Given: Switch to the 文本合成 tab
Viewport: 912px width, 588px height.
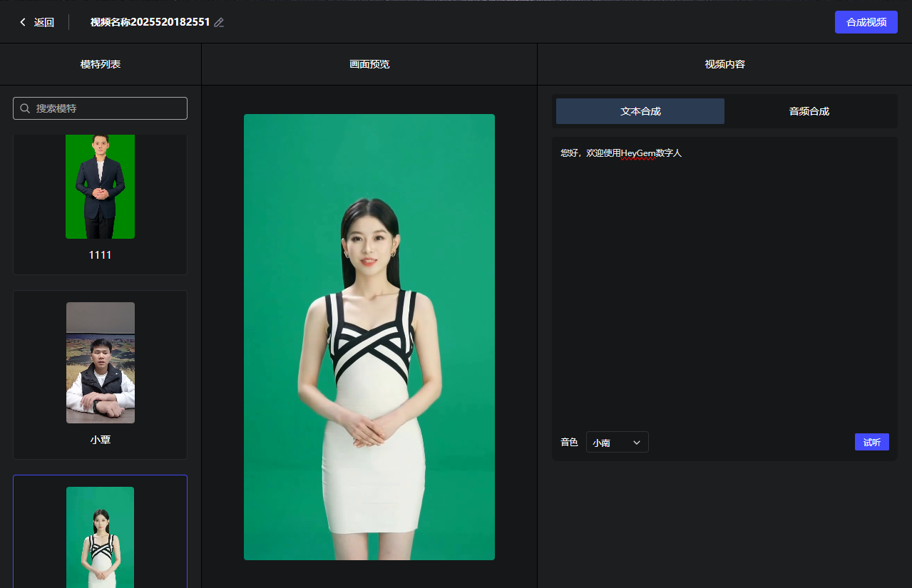Looking at the screenshot, I should tap(640, 111).
